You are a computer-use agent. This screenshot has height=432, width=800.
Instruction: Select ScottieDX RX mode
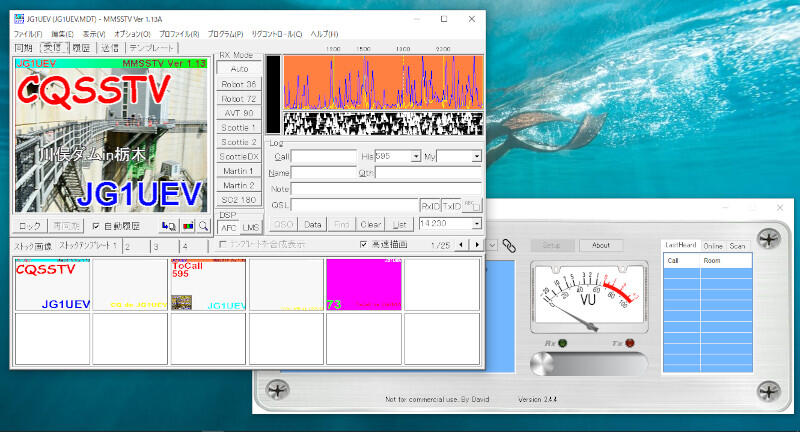[x=239, y=157]
